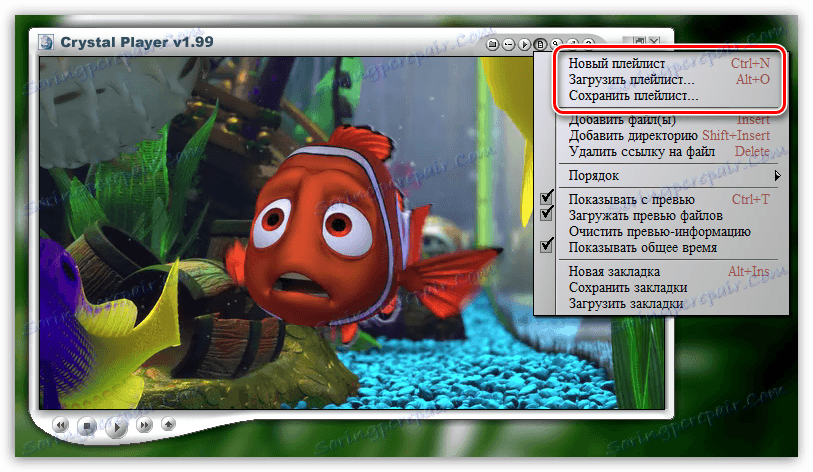This screenshot has height=472, width=813.
Task: Click the magnifier zoom icon in top toolbar
Action: pos(556,43)
